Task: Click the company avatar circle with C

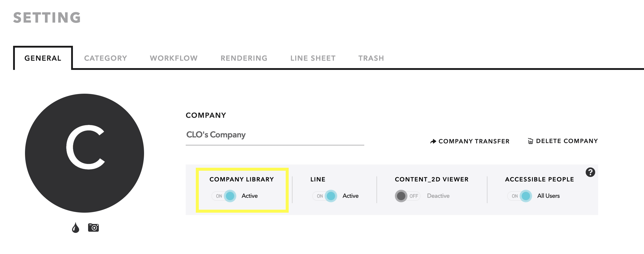Action: [x=85, y=153]
